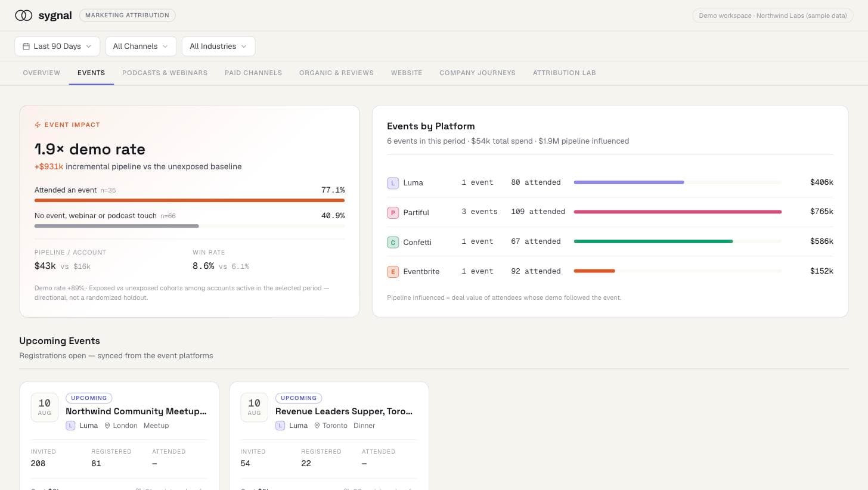Screen dimensions: 868x490
Task: Click the 81 registered count on Northwind Meetup
Action: pos(97,464)
